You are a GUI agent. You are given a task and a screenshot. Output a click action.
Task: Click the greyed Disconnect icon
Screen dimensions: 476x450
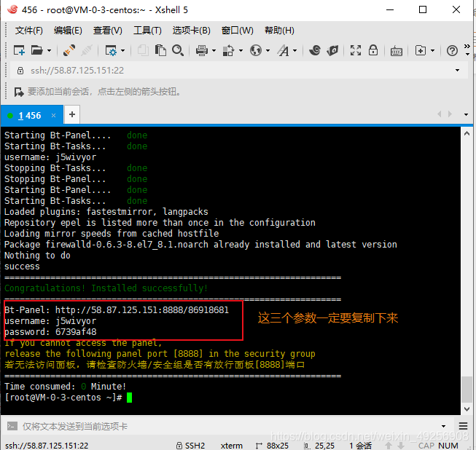87,50
